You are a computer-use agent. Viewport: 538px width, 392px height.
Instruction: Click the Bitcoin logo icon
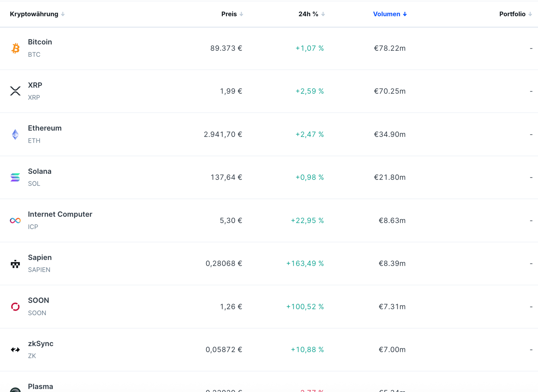(15, 48)
